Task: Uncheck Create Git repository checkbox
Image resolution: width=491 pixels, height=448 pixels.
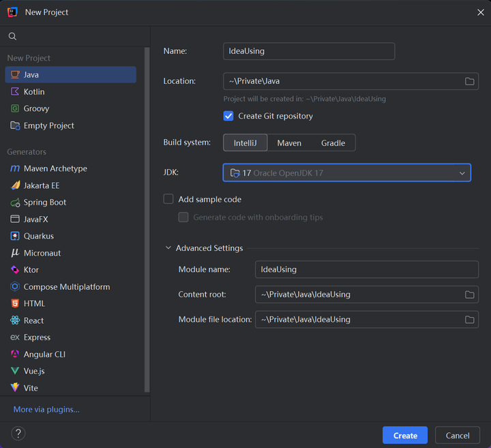Action: point(228,116)
